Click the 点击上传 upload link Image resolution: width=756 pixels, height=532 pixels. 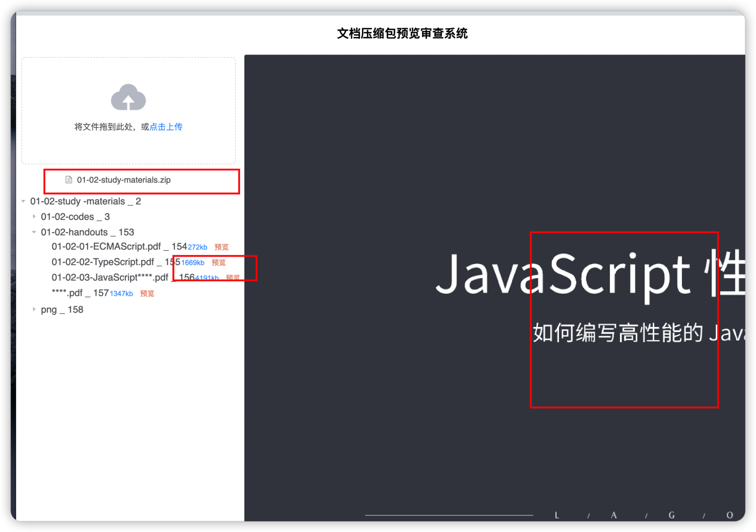[x=166, y=127]
